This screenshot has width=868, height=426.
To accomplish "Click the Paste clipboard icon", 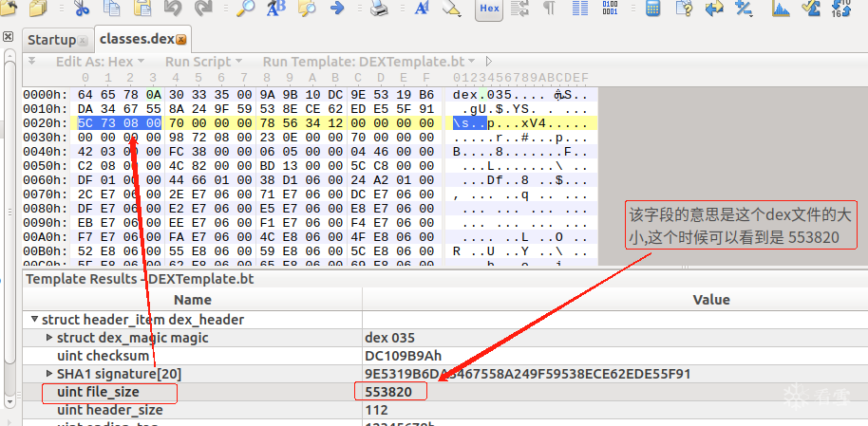I will (142, 8).
